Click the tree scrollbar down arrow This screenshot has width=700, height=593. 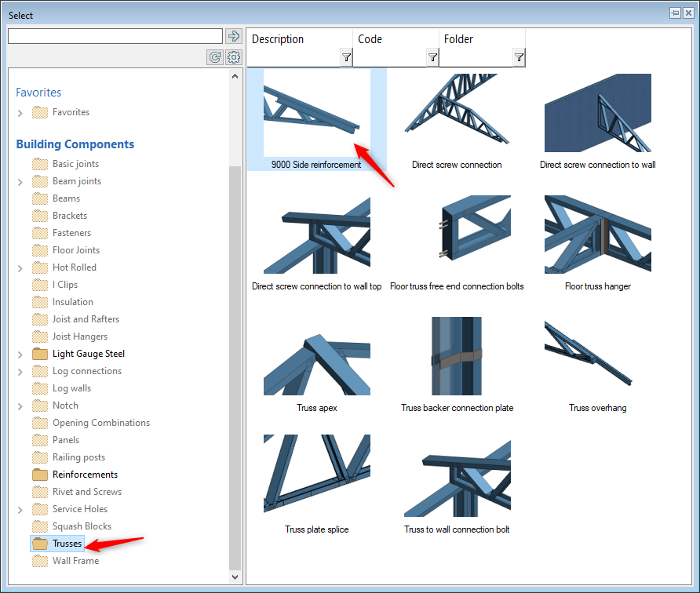(235, 577)
